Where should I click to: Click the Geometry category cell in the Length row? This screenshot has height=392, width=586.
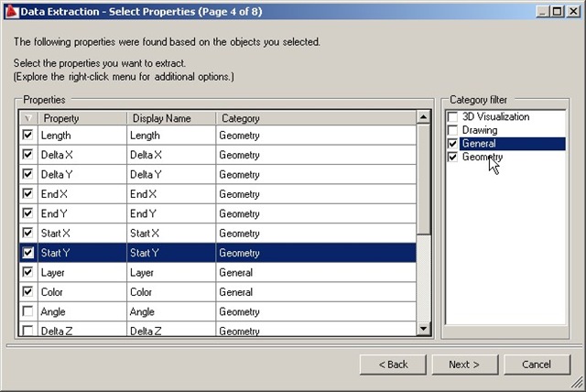tap(316, 136)
